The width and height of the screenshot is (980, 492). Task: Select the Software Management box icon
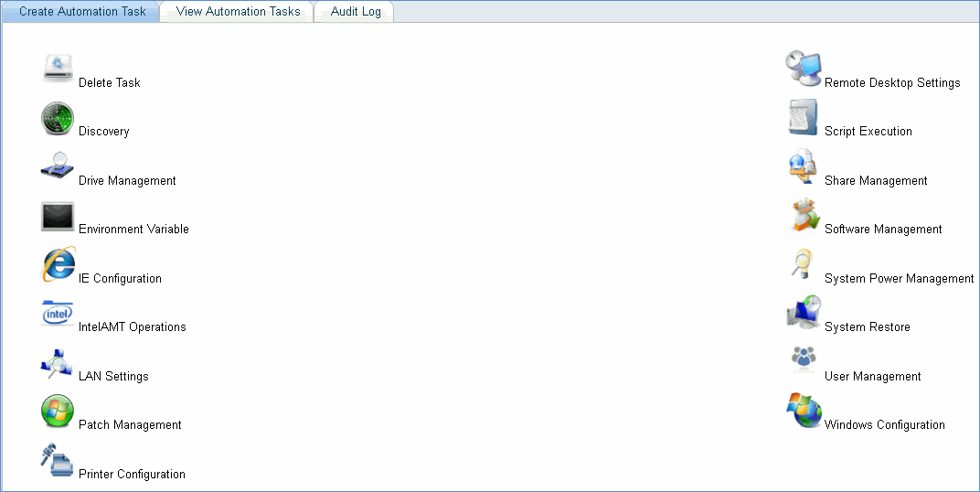(x=804, y=217)
